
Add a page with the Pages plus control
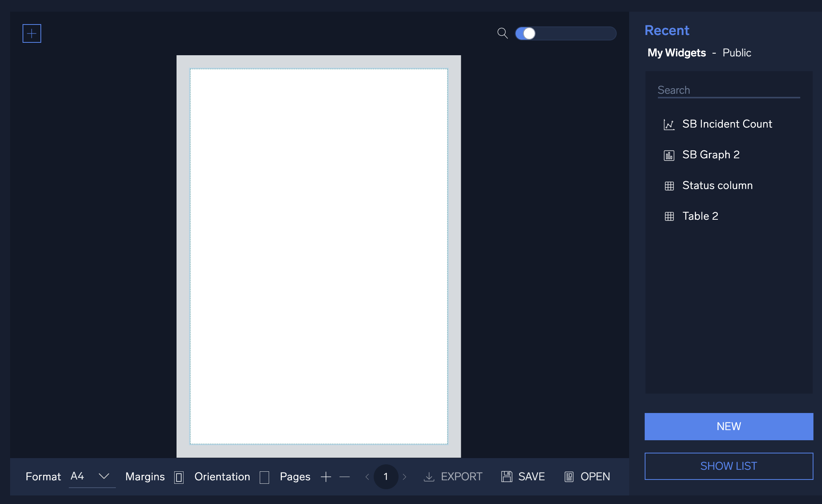click(x=326, y=477)
